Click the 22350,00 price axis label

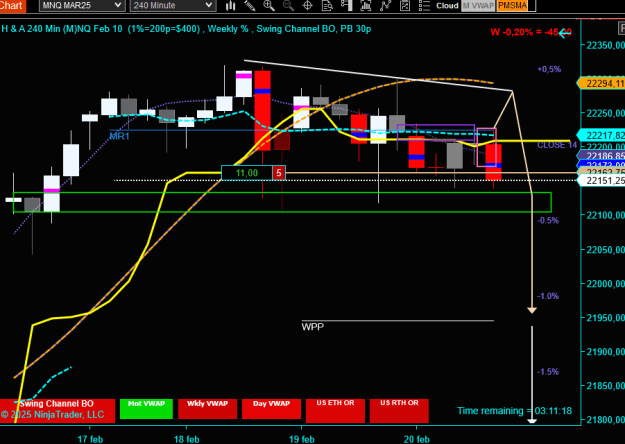[x=605, y=45]
